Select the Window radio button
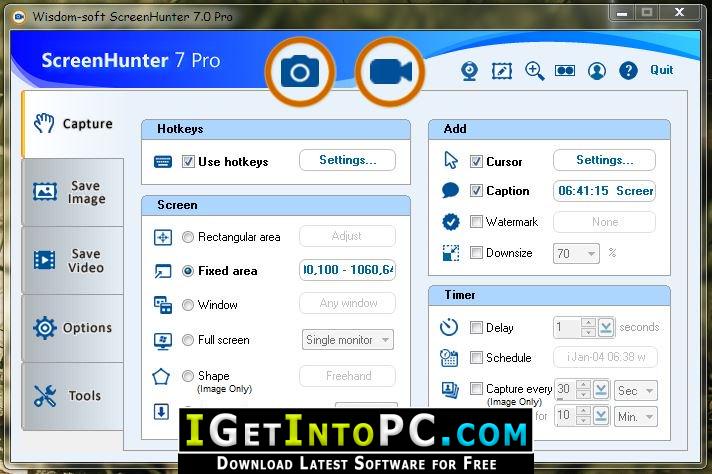712x474 pixels. (x=188, y=305)
